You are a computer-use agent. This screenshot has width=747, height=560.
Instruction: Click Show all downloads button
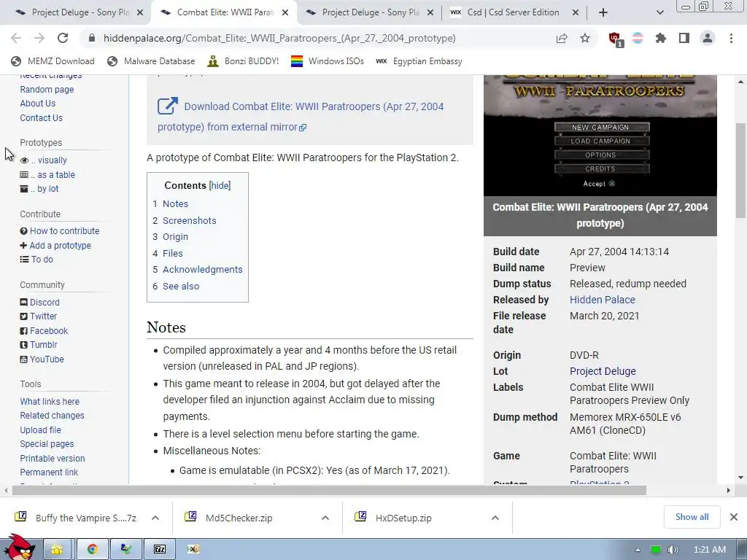tap(692, 517)
